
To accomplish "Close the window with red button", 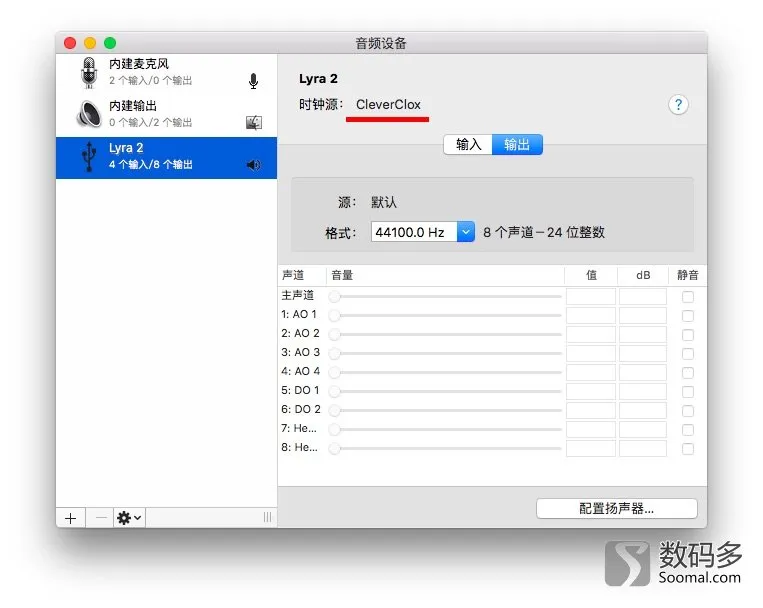I will coord(70,43).
